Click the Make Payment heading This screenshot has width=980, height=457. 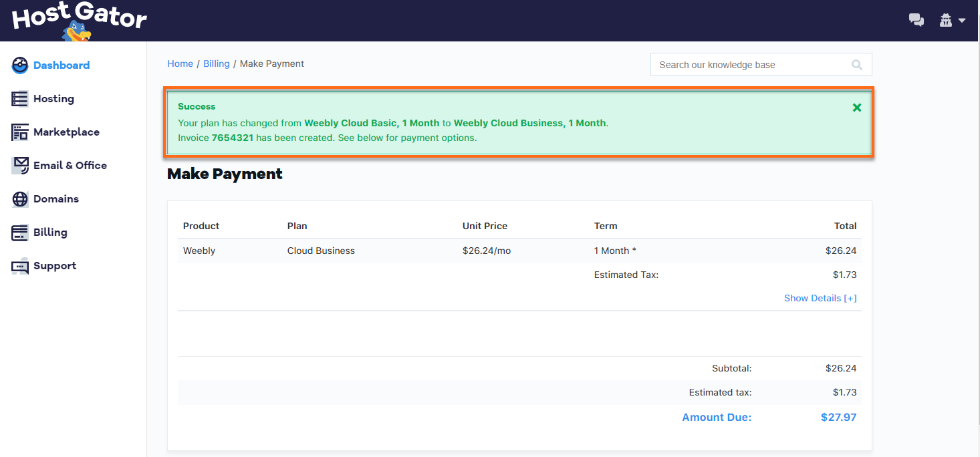coord(225,174)
